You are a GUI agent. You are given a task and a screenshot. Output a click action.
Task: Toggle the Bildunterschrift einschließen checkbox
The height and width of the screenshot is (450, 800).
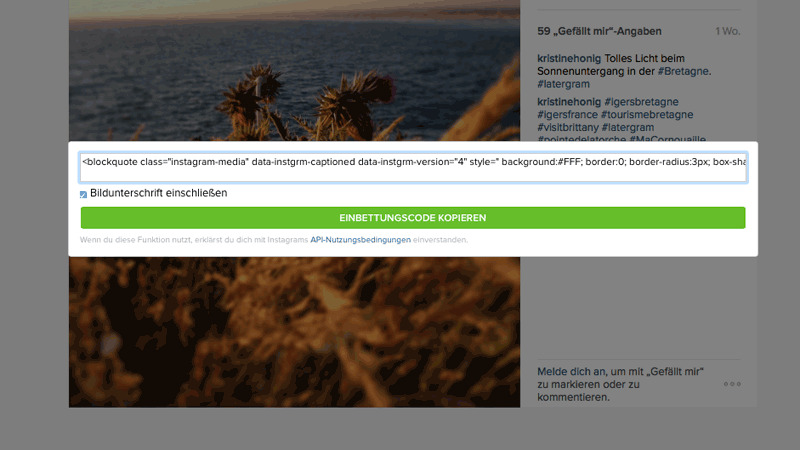pos(84,194)
